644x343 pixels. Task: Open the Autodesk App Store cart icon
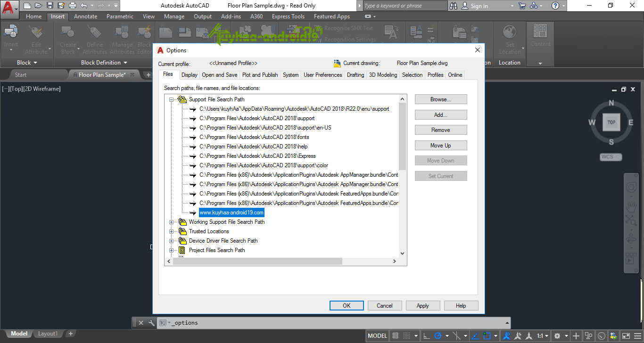point(522,6)
